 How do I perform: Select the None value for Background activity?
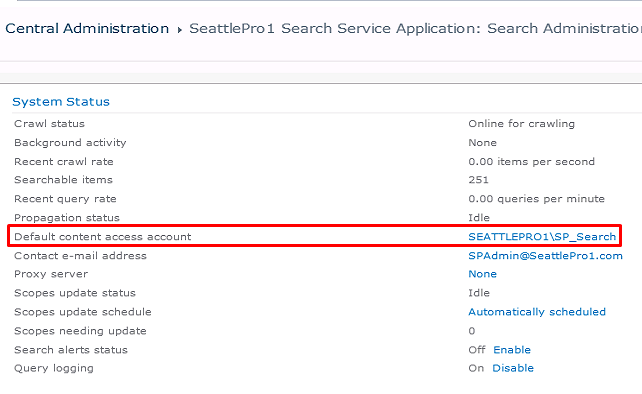coord(482,143)
